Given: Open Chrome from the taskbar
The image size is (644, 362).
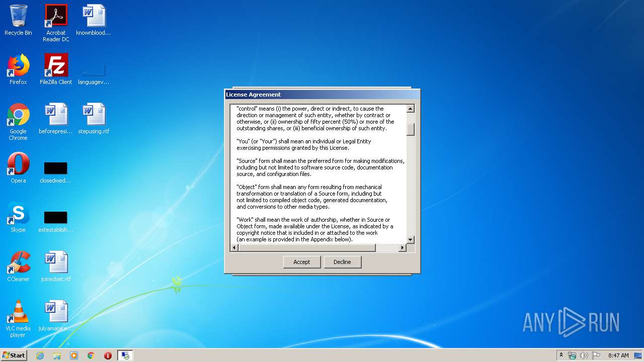Looking at the screenshot, I should click(91, 355).
